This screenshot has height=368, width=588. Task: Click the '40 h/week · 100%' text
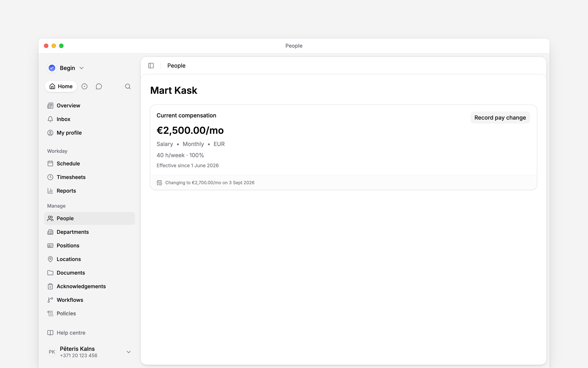pos(180,155)
